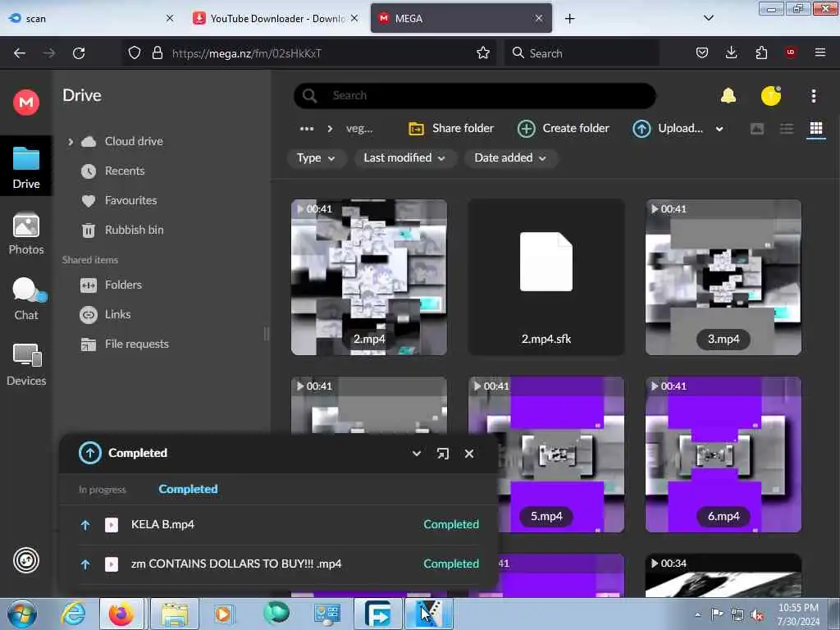Open the Firefox extensions menu
This screenshot has height=630, width=840.
pos(760,53)
